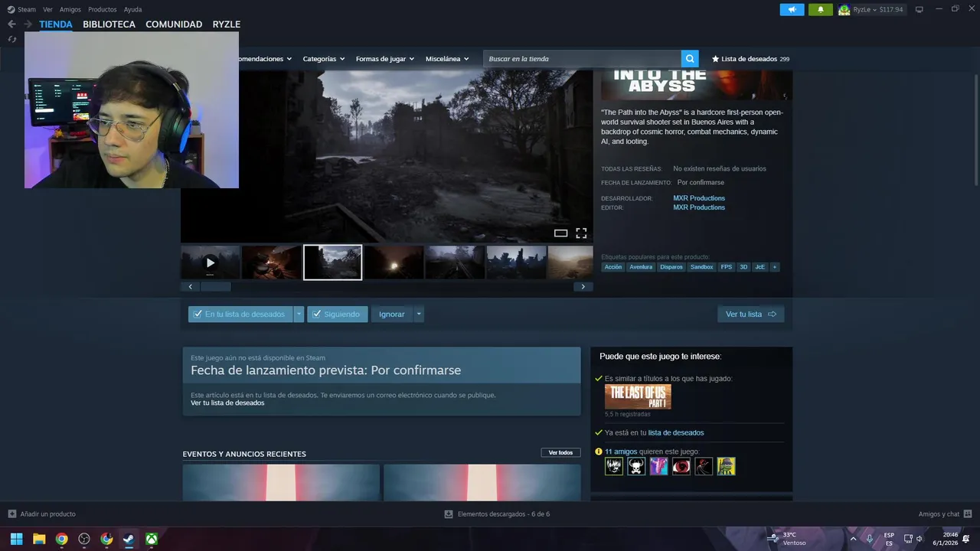Switch to the TIENDA tab
Image resolution: width=980 pixels, height=551 pixels.
(x=56, y=24)
